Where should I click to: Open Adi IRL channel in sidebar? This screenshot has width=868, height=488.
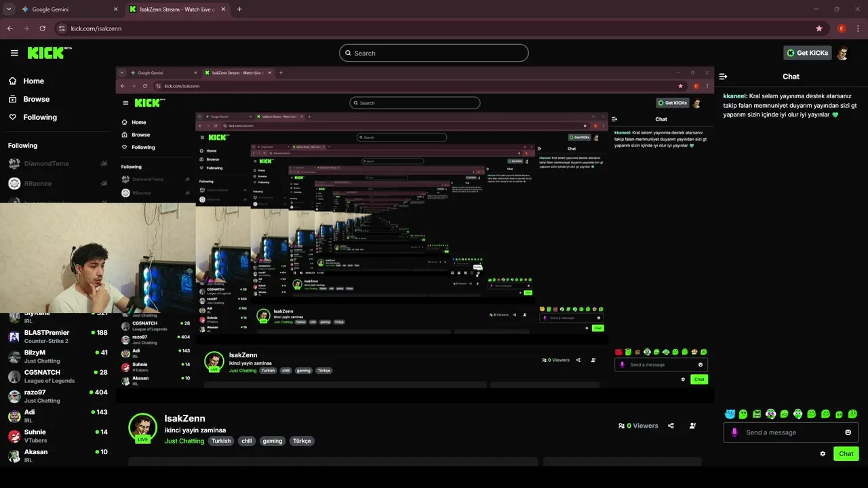58,416
